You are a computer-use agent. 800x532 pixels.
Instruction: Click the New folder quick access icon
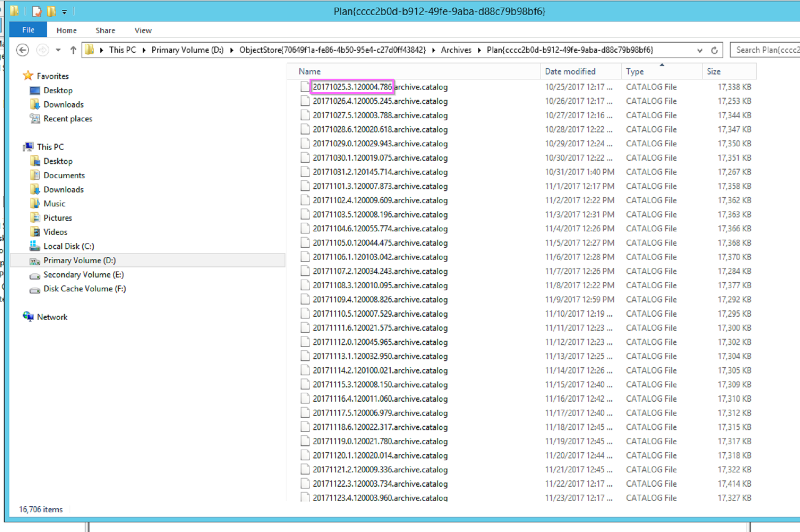(52, 11)
